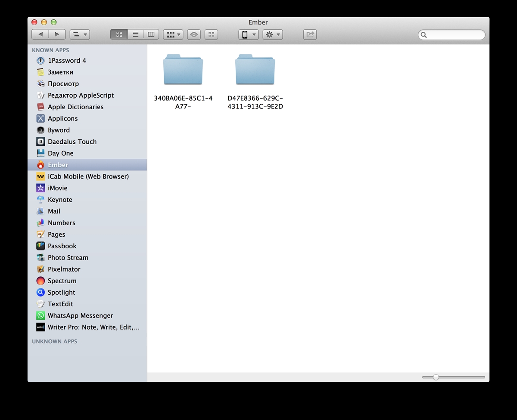Image resolution: width=517 pixels, height=420 pixels.
Task: Click the Unknown Apps section header
Action: coord(55,341)
